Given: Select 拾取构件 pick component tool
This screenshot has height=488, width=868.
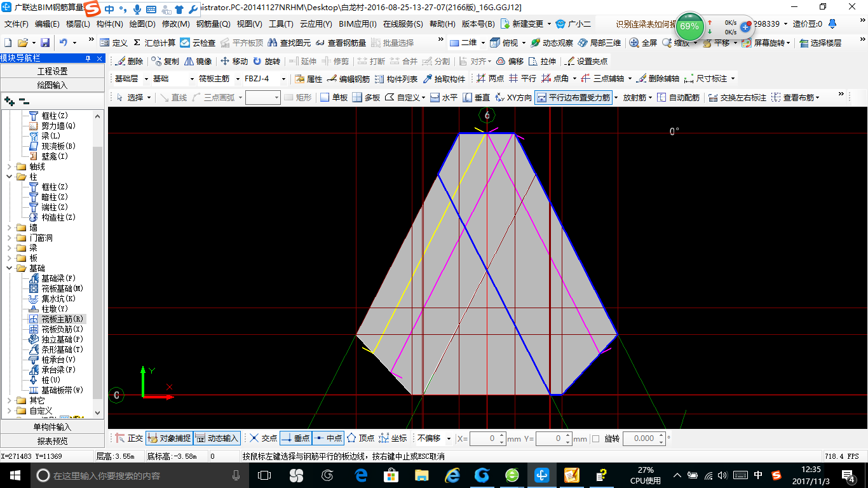Looking at the screenshot, I should pyautogui.click(x=444, y=79).
